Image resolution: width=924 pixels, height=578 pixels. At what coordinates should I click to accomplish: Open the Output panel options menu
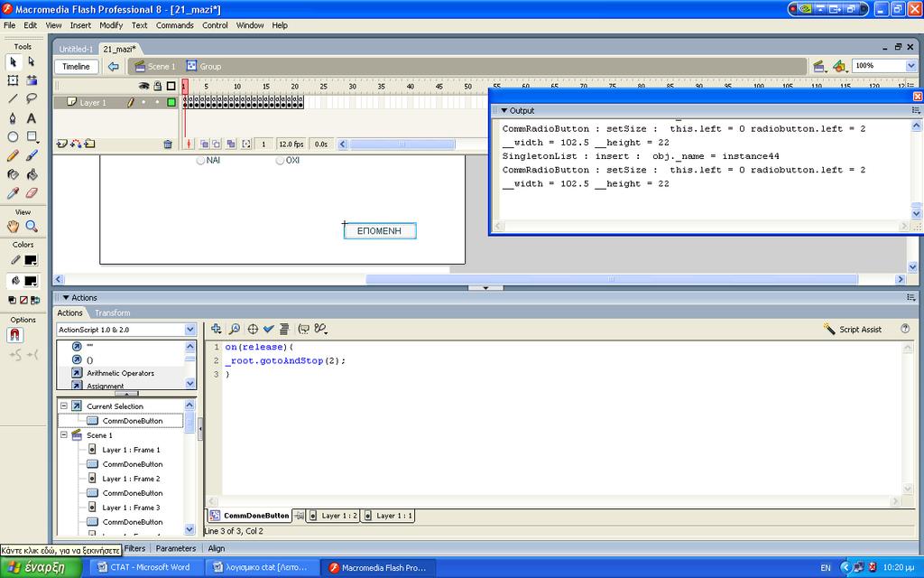[916, 110]
